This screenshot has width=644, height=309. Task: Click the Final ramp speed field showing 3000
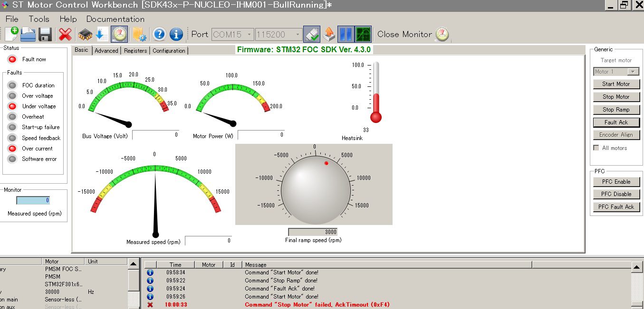[x=313, y=232]
